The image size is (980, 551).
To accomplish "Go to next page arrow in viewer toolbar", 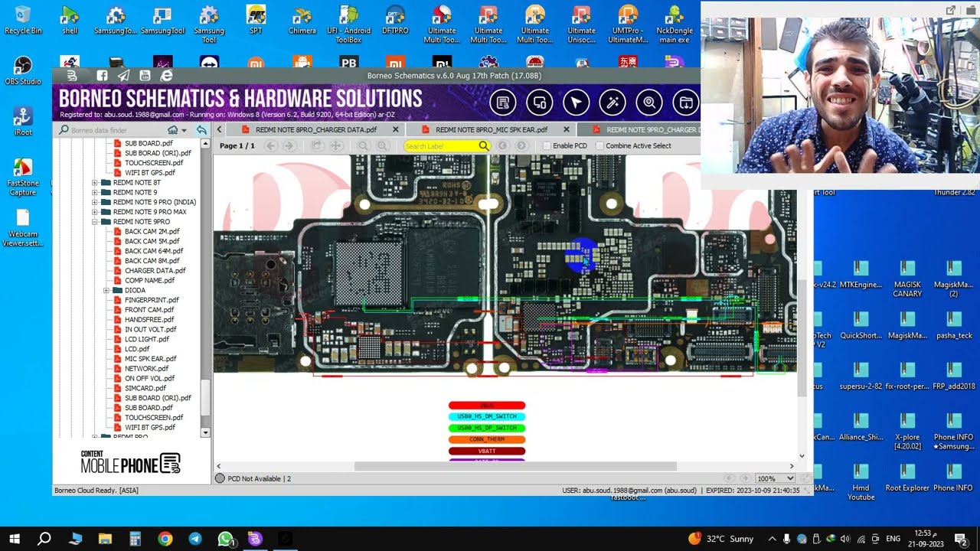I will (289, 145).
